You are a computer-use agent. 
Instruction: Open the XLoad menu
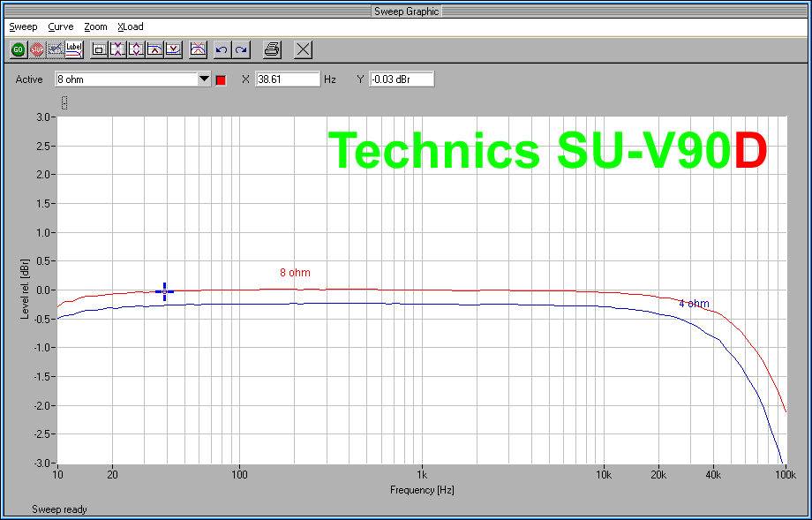tap(131, 27)
